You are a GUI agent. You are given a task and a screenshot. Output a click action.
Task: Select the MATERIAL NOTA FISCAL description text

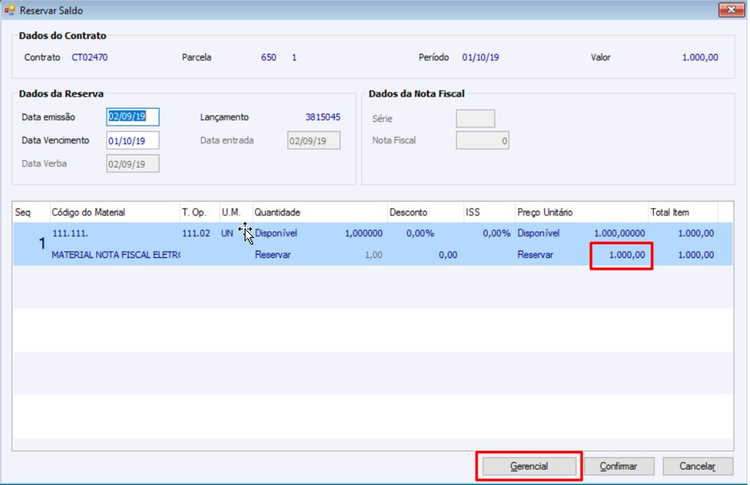116,255
